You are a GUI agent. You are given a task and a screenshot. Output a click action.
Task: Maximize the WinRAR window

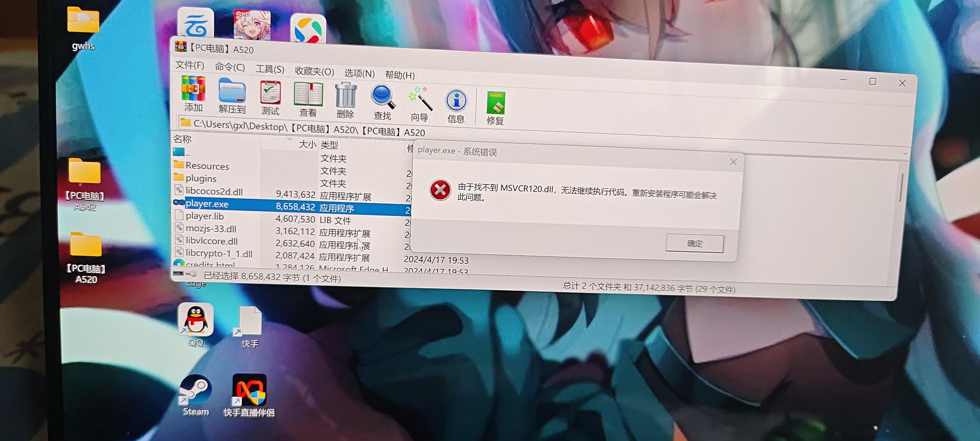coord(872,81)
